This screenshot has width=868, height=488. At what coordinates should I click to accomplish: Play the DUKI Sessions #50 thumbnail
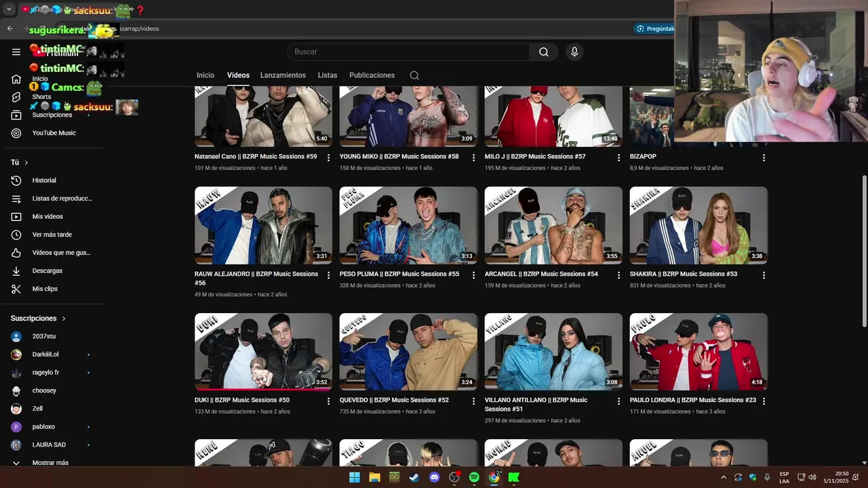point(263,352)
